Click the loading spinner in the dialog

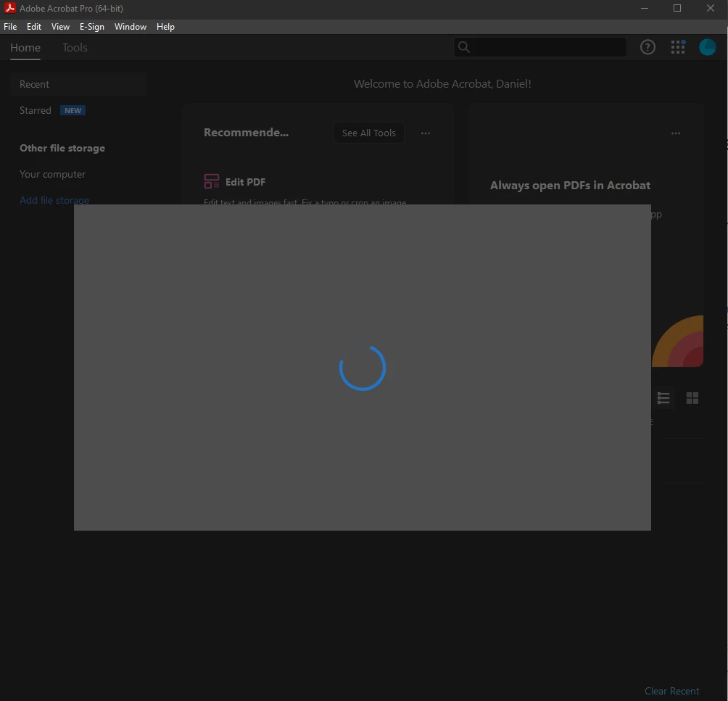click(x=363, y=368)
